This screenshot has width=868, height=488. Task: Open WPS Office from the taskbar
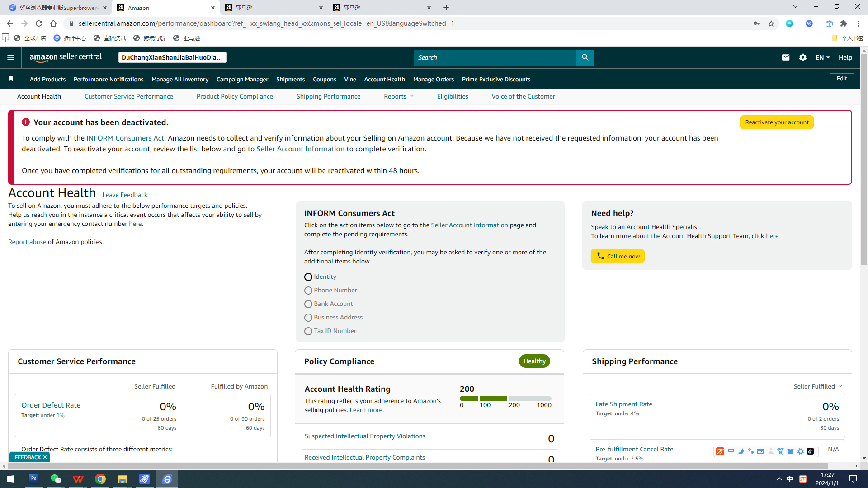78,479
